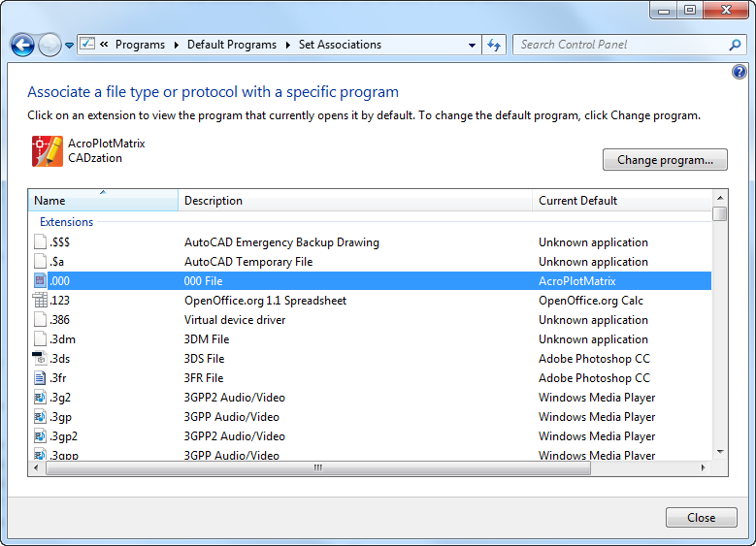756x546 pixels.
Task: Sort the list by Current Default column
Action: click(622, 201)
